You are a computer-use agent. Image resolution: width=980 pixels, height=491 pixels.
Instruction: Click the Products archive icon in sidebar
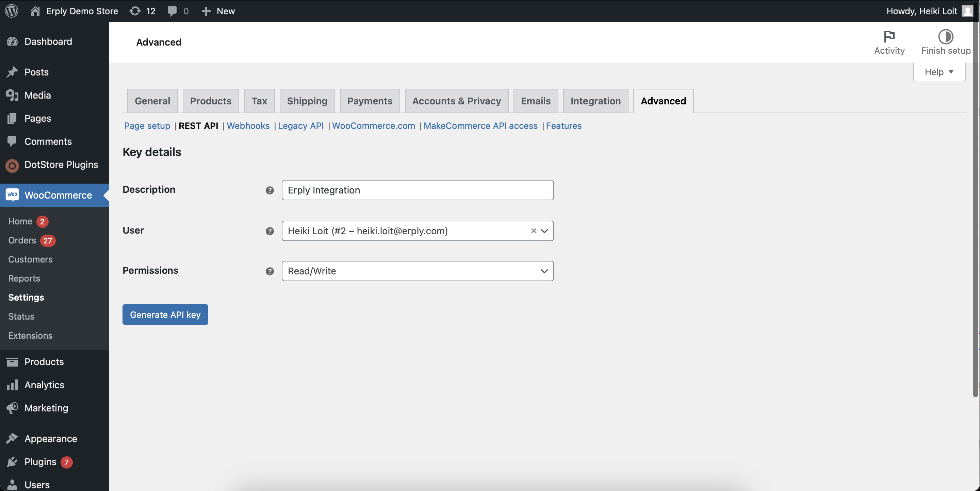13,362
